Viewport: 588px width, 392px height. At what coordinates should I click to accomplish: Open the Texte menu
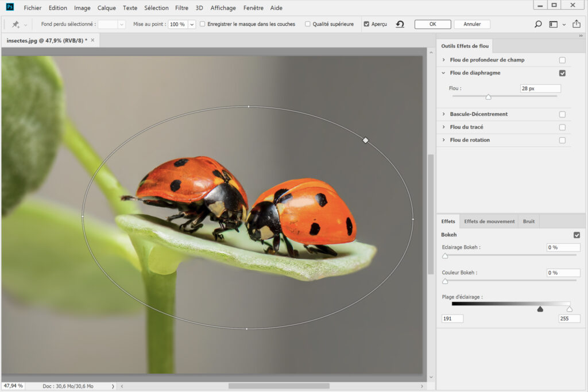[x=130, y=8]
